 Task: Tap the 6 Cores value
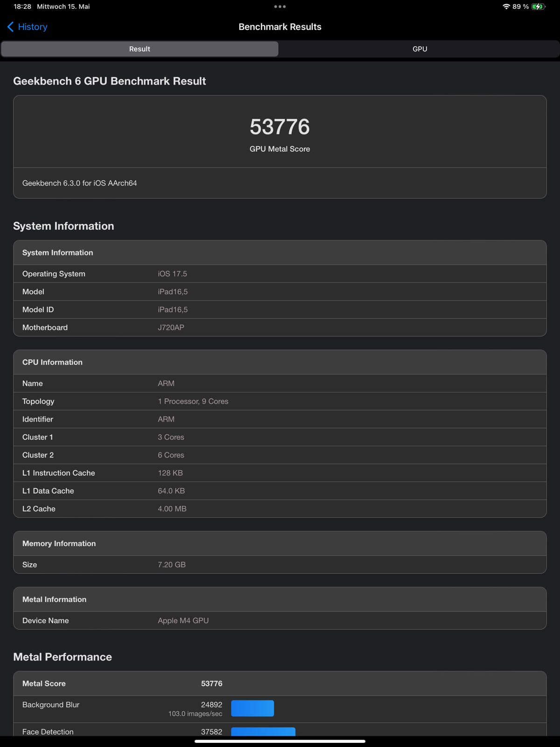171,455
